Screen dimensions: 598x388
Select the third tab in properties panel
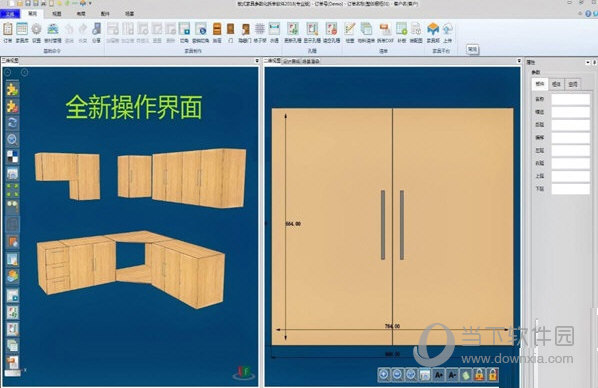[x=573, y=84]
